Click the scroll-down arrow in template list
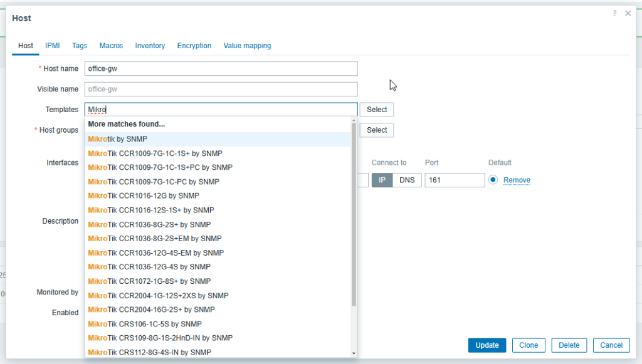The height and width of the screenshot is (364, 642). pos(354,353)
